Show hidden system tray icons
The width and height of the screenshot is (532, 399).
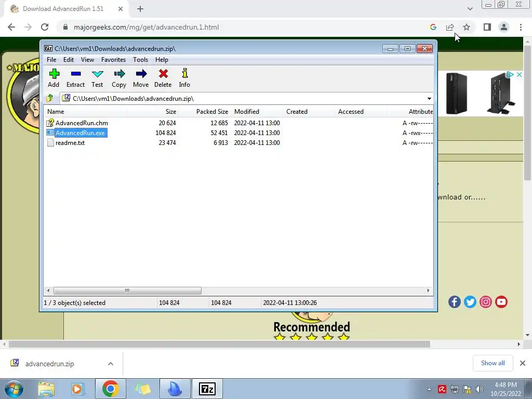coord(429,389)
